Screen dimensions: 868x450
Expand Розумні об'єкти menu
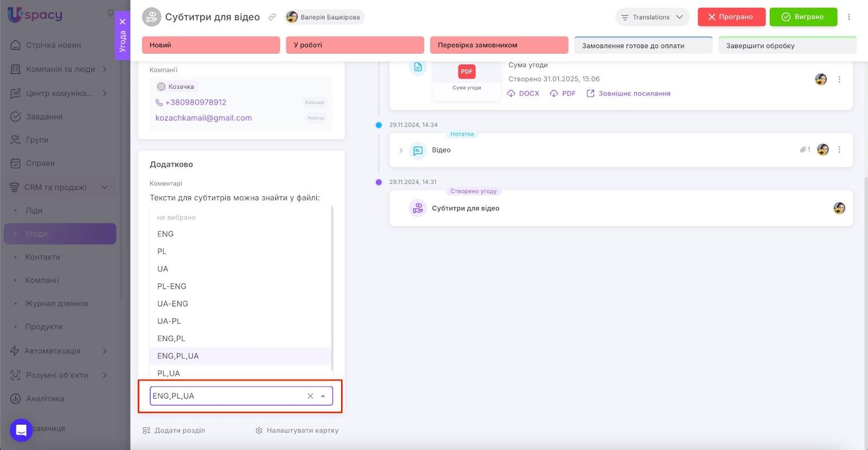point(60,375)
